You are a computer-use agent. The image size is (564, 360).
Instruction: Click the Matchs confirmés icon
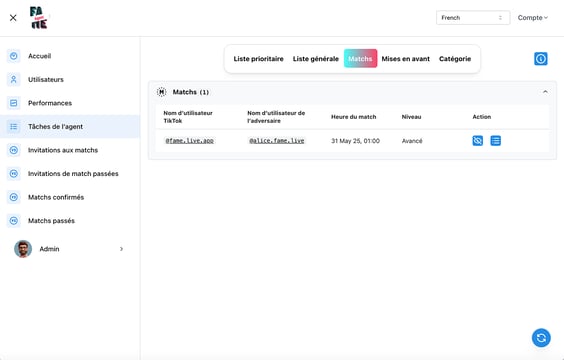[14, 197]
